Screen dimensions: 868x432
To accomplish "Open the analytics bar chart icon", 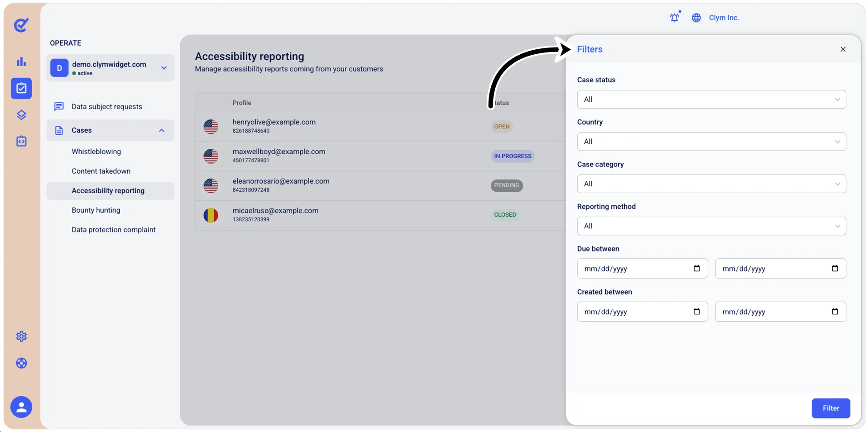I will pos(21,62).
